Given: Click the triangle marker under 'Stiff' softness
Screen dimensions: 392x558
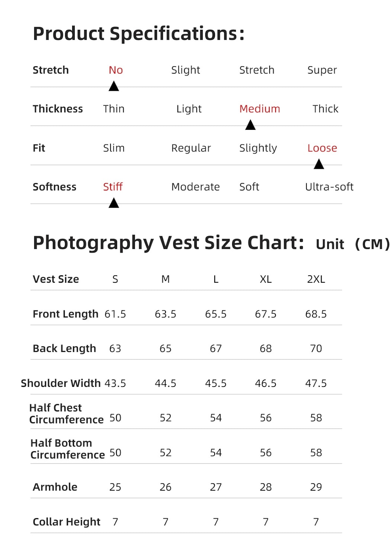Looking at the screenshot, I should point(114,203).
